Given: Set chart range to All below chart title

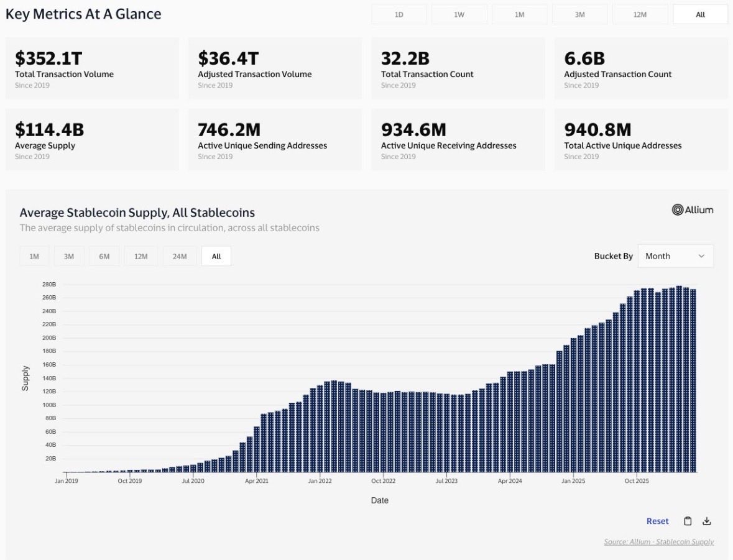Looking at the screenshot, I should pos(216,256).
